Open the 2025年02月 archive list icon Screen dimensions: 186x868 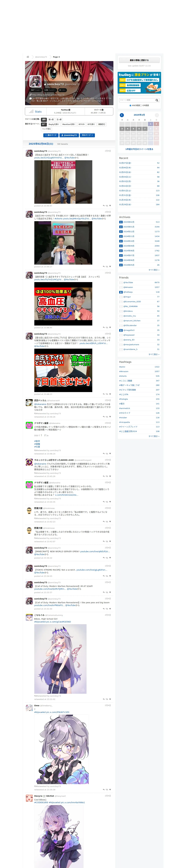(121, 222)
